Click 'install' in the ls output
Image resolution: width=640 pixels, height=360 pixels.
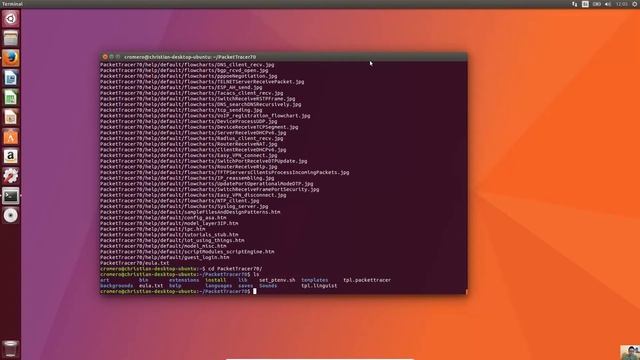point(216,280)
